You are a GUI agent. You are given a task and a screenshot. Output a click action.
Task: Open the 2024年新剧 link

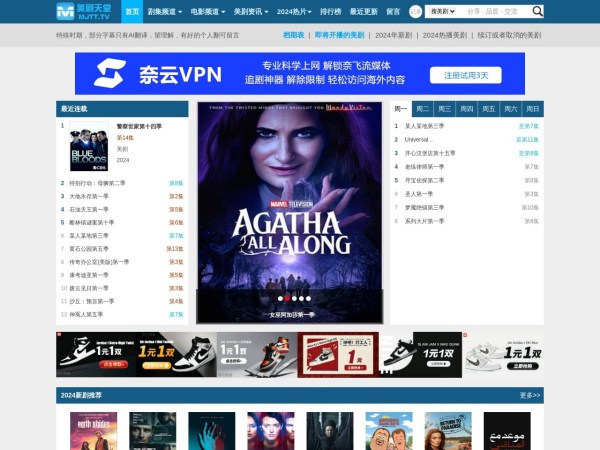[393, 35]
